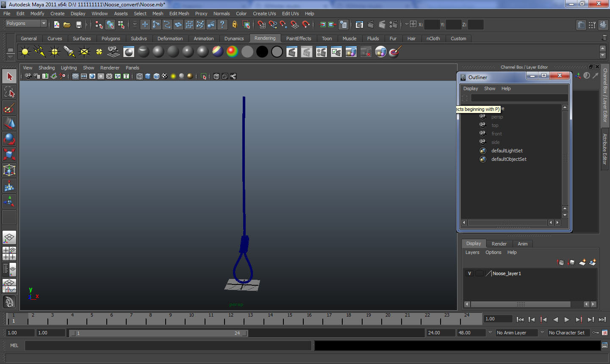Create a camera from the Rendering shelf

(x=114, y=52)
